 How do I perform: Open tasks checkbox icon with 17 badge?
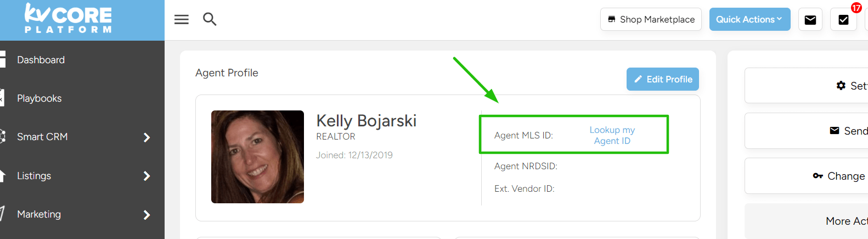pyautogui.click(x=844, y=20)
